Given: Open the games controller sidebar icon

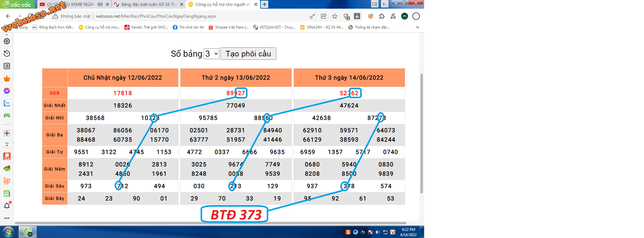Looking at the screenshot, I should click(x=7, y=116).
